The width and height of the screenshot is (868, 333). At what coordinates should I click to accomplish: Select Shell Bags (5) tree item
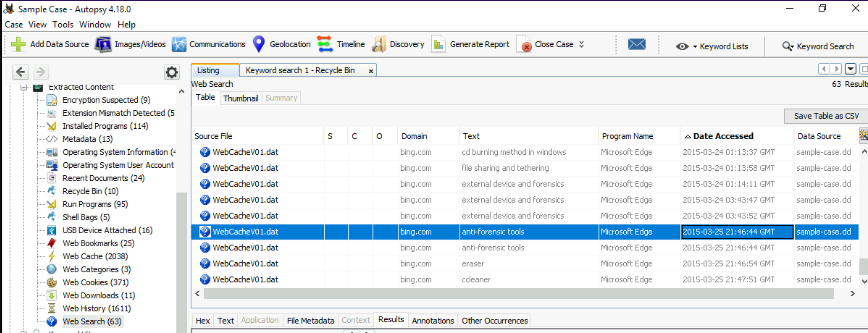coord(86,217)
